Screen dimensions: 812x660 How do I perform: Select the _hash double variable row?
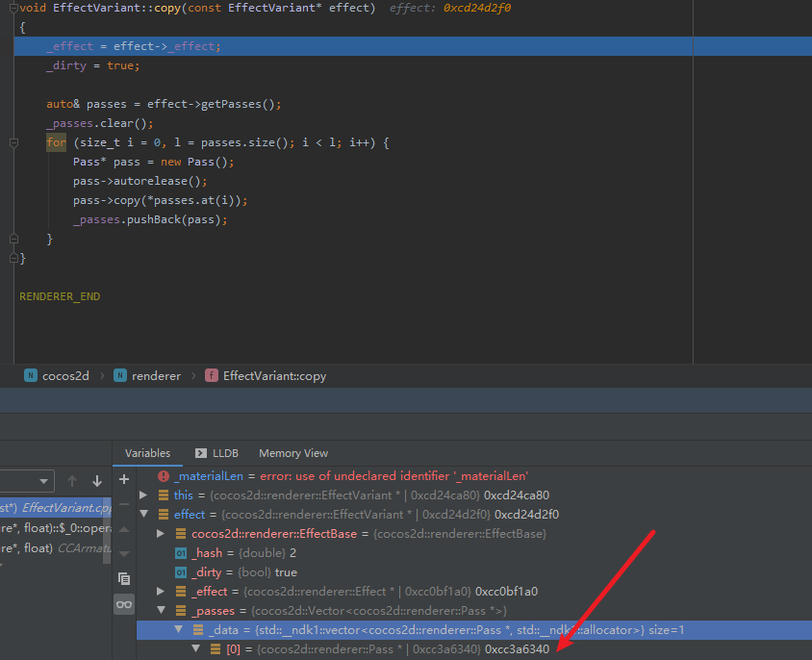coord(474,553)
